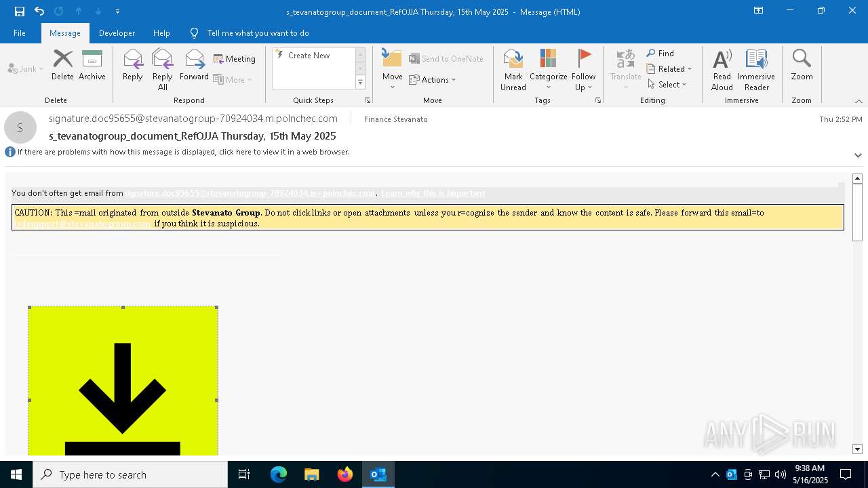The image size is (868, 488).
Task: Mark message as Unread
Action: [513, 70]
